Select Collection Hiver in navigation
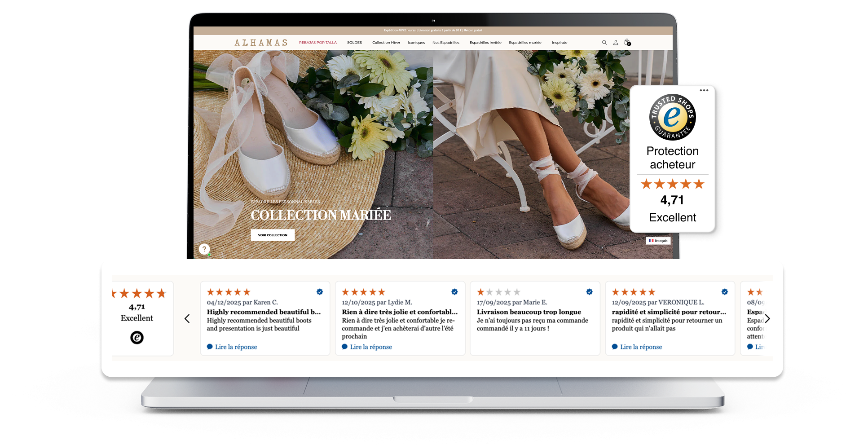Viewport: 868px width, 445px height. pyautogui.click(x=386, y=43)
